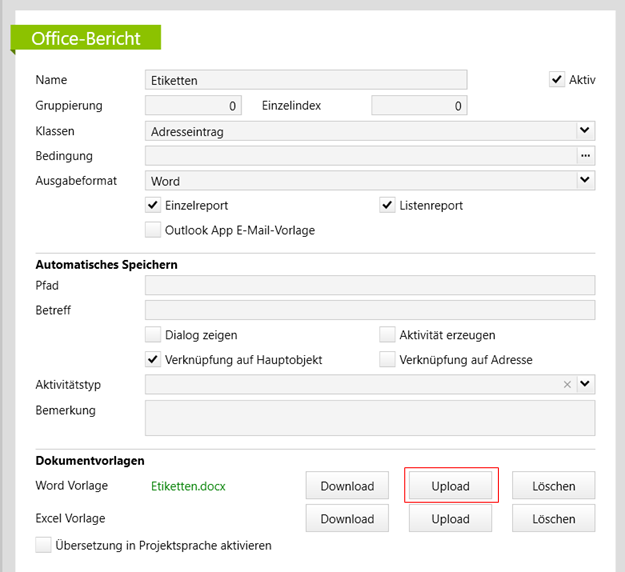Enable the Dialog zeigen checkbox
The width and height of the screenshot is (625, 572).
[x=153, y=335]
